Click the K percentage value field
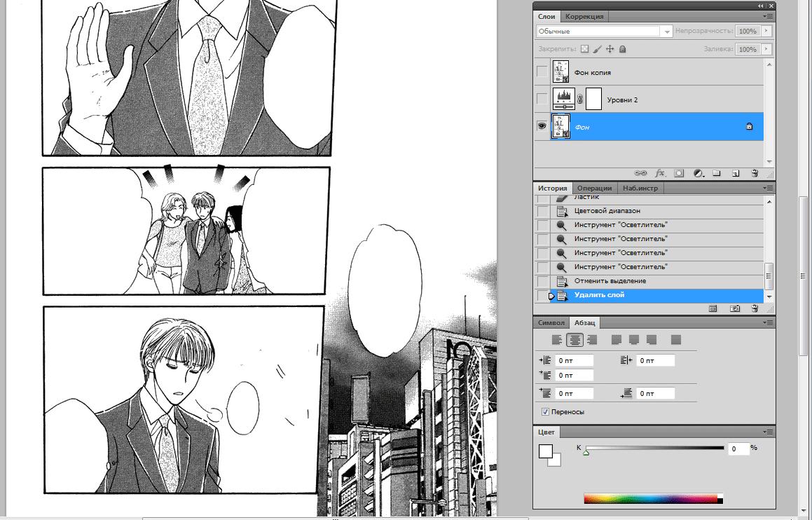The height and width of the screenshot is (520, 812). pyautogui.click(x=739, y=449)
